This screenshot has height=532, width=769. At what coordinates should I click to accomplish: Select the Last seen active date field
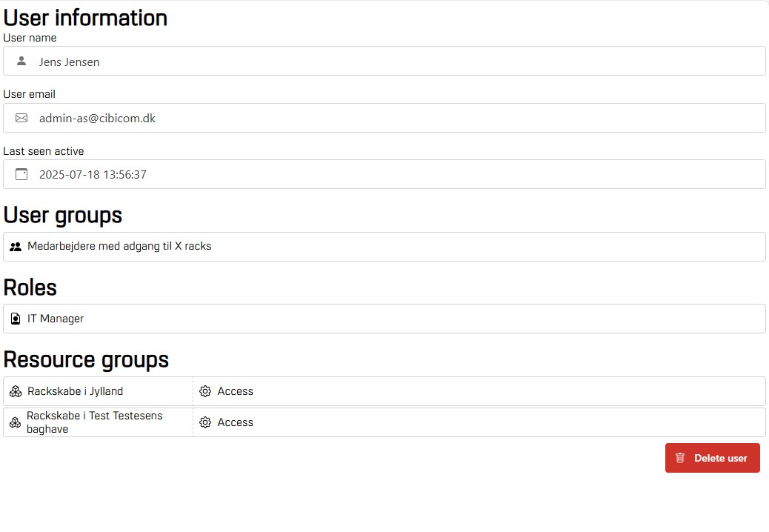[x=400, y=175]
